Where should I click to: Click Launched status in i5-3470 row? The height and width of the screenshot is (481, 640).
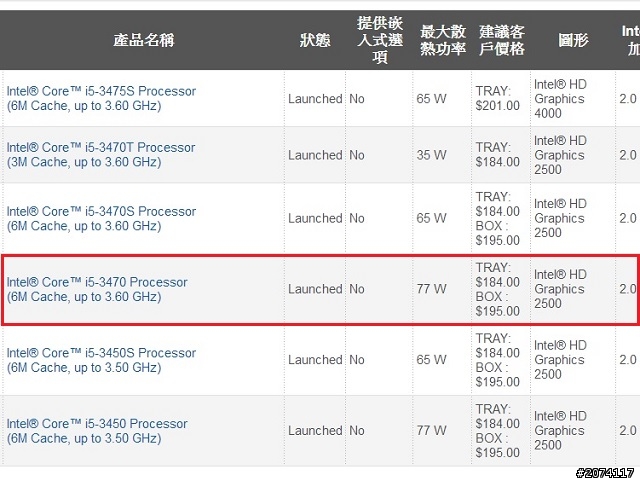coord(315,289)
